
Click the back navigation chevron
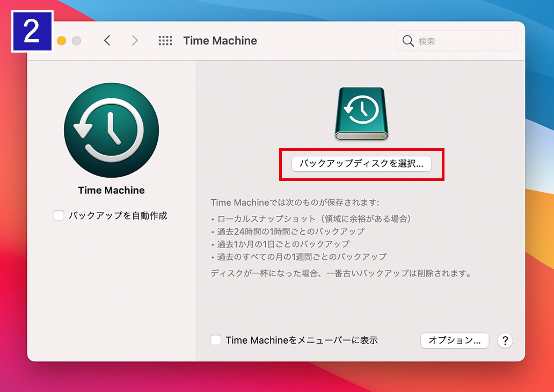point(107,41)
